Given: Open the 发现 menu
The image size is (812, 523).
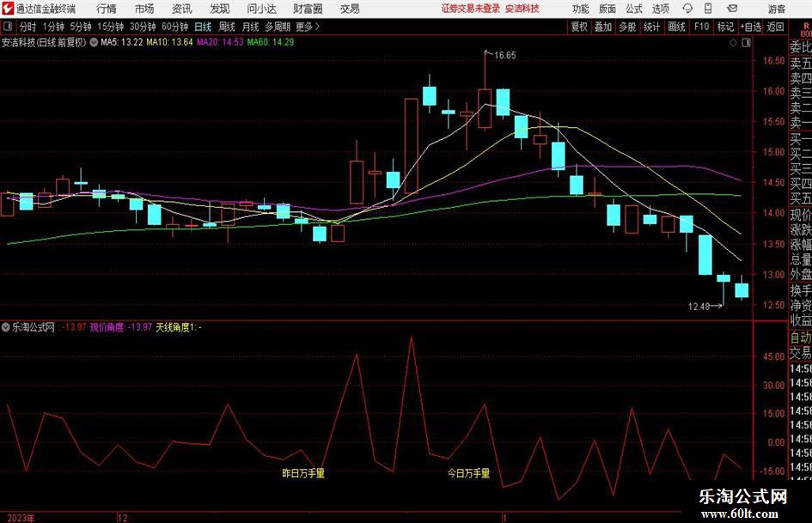Looking at the screenshot, I should [220, 9].
